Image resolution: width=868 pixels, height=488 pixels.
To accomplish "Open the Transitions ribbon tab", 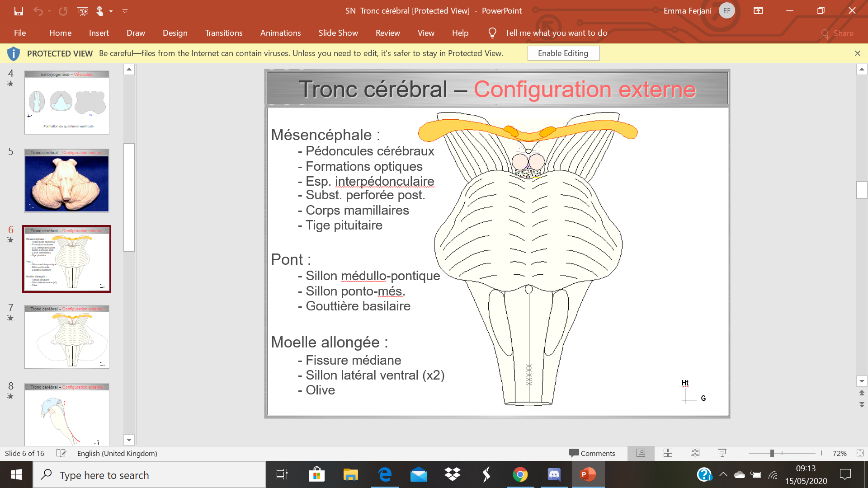I will point(223,33).
